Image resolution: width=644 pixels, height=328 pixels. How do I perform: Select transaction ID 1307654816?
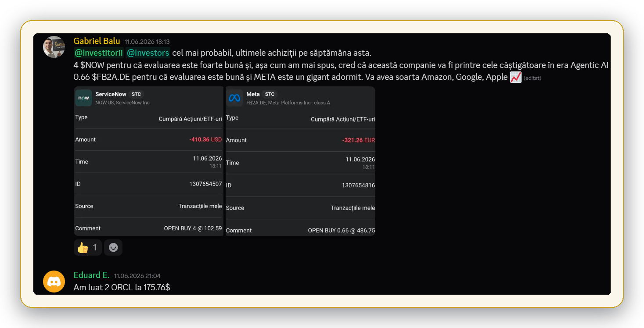point(358,185)
